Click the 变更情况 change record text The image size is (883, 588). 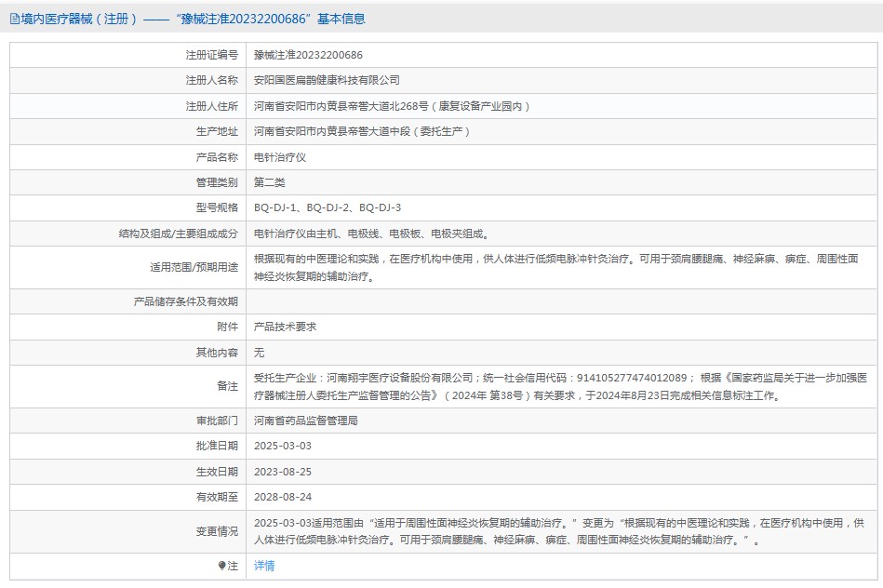pos(559,531)
